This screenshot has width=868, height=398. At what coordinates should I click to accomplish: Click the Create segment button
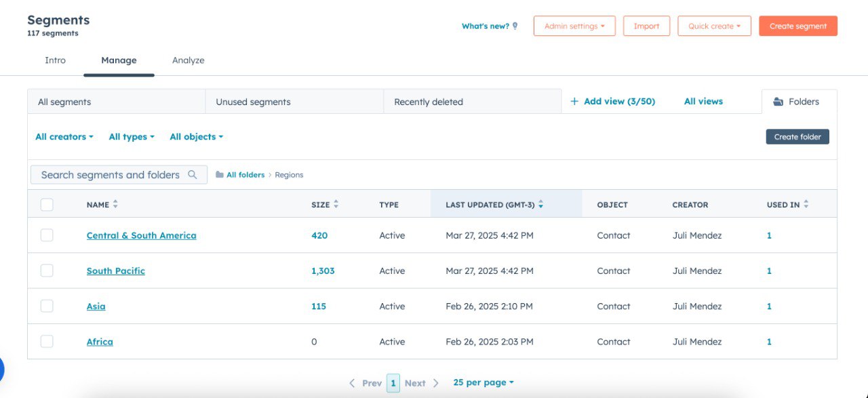797,26
